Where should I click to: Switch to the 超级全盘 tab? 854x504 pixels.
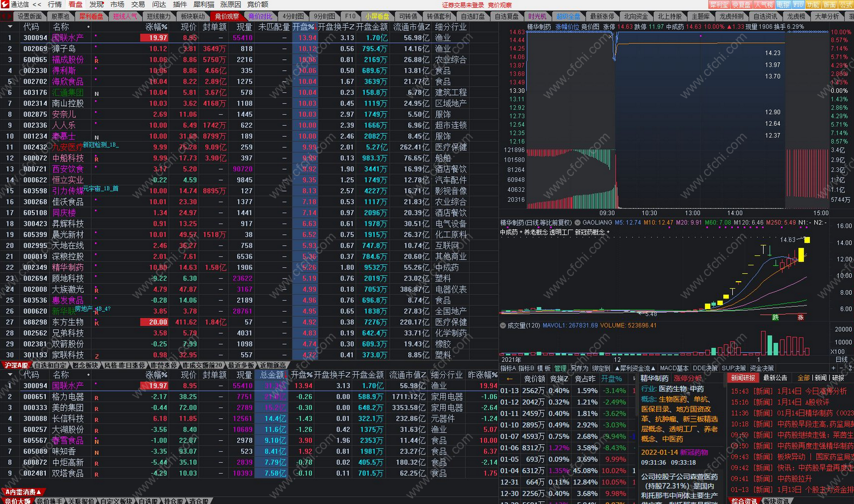568,16
